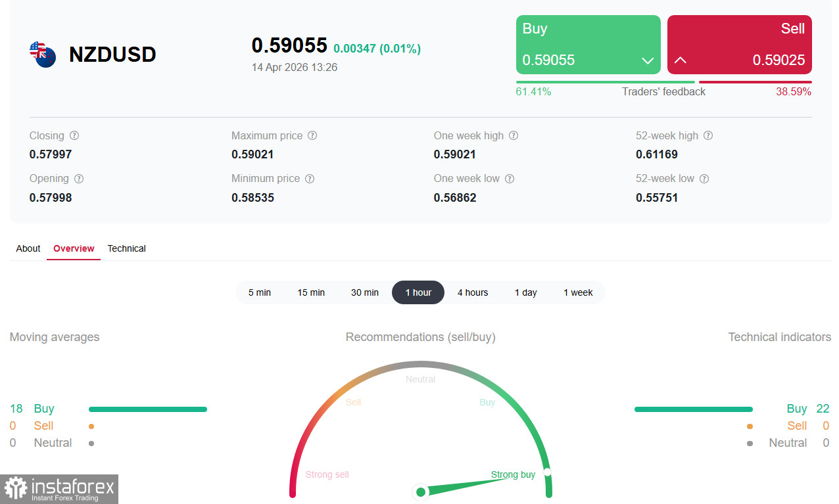
Task: Click the Technical indicators heading
Action: pos(780,337)
